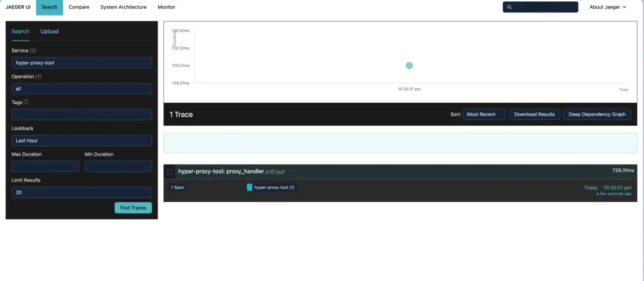Open the Lookback dropdown showing Last Hour

coord(82,141)
